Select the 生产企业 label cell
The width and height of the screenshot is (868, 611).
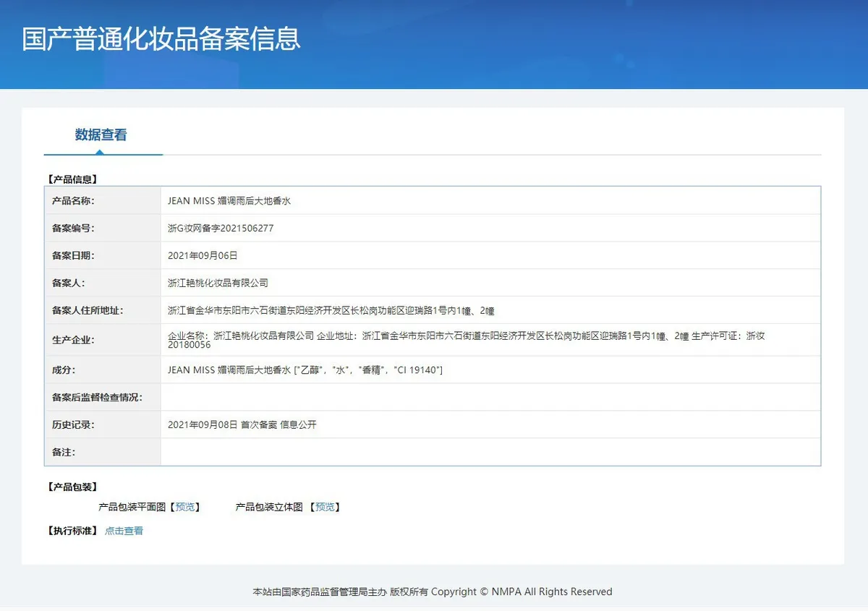coord(103,340)
